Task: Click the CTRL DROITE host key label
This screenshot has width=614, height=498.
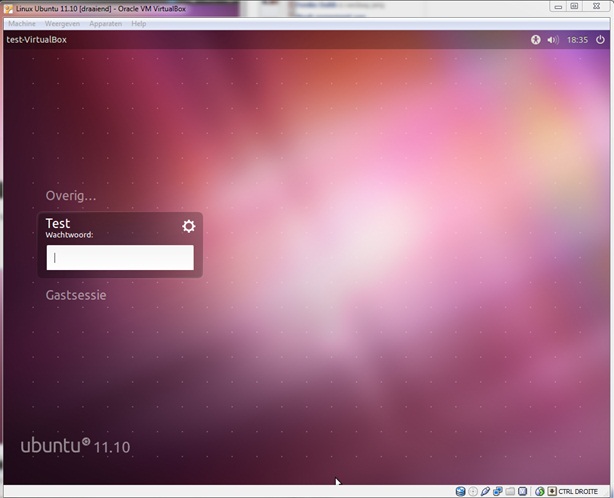Action: [x=578, y=491]
